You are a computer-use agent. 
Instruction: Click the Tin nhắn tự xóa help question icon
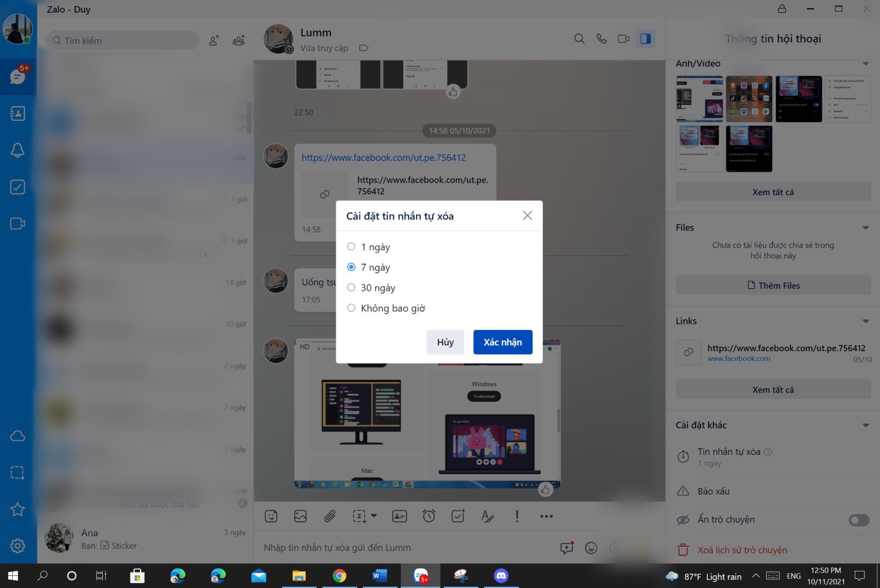[x=768, y=452]
